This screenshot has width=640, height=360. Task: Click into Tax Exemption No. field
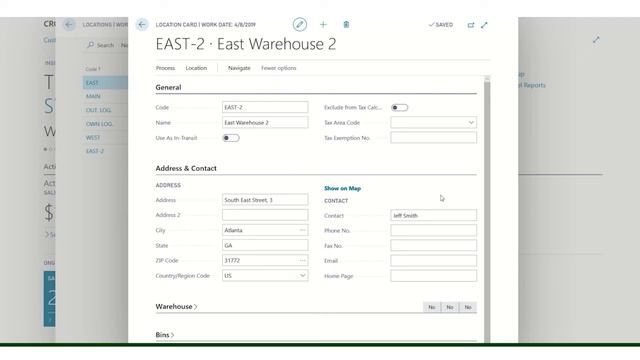pyautogui.click(x=433, y=138)
